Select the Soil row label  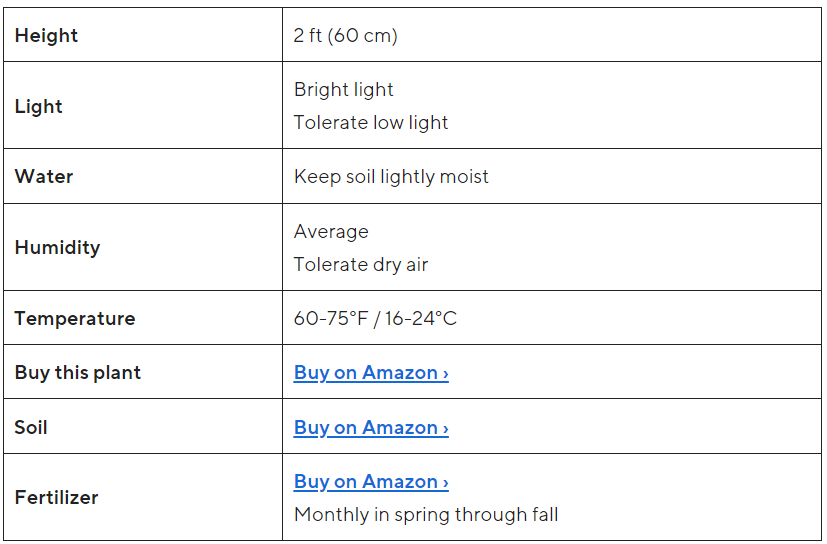(x=31, y=428)
